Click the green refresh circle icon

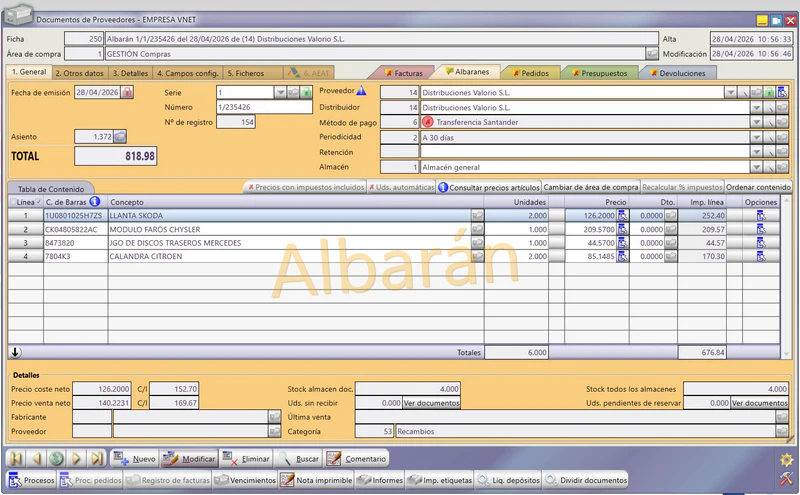[x=56, y=458]
